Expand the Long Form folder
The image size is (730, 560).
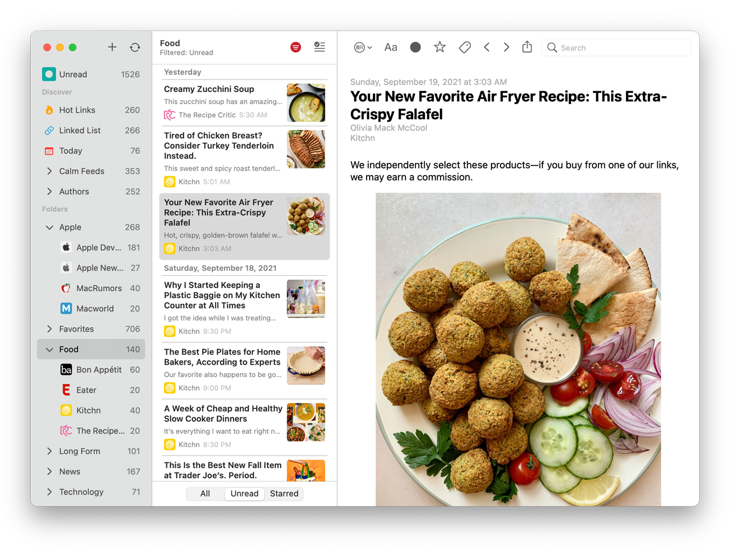click(x=49, y=451)
